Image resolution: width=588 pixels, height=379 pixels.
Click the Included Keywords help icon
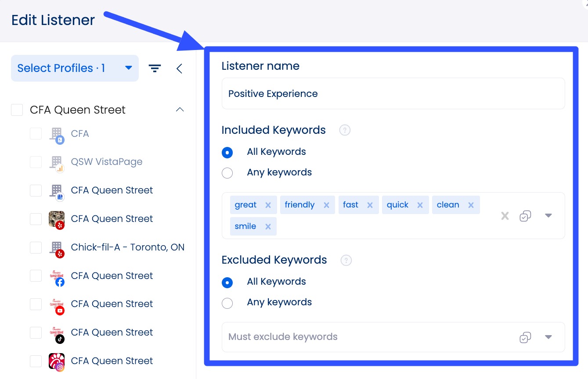coord(345,130)
